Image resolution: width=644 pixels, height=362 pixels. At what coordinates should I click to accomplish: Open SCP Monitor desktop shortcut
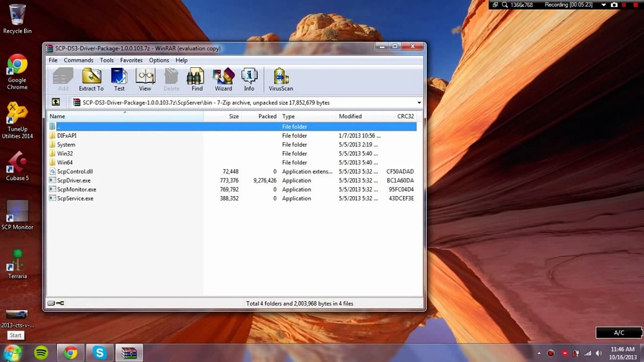pyautogui.click(x=17, y=215)
